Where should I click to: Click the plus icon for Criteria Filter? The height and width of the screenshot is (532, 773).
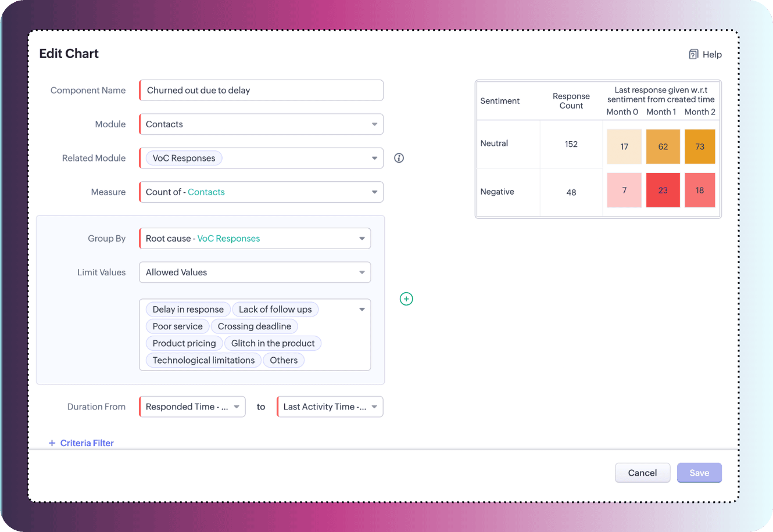[52, 443]
